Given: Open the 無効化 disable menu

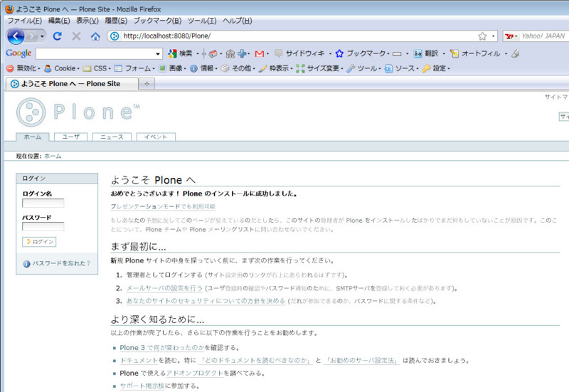Looking at the screenshot, I should tap(23, 68).
